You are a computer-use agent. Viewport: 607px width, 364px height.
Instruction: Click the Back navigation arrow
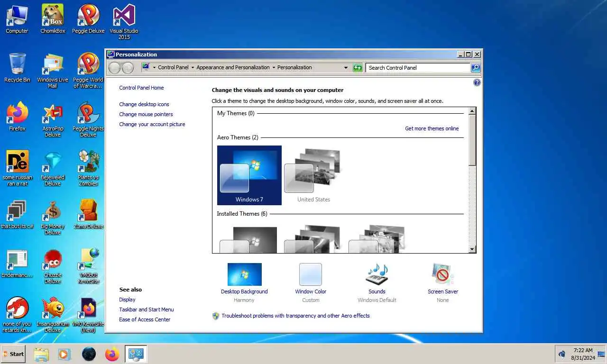[114, 68]
